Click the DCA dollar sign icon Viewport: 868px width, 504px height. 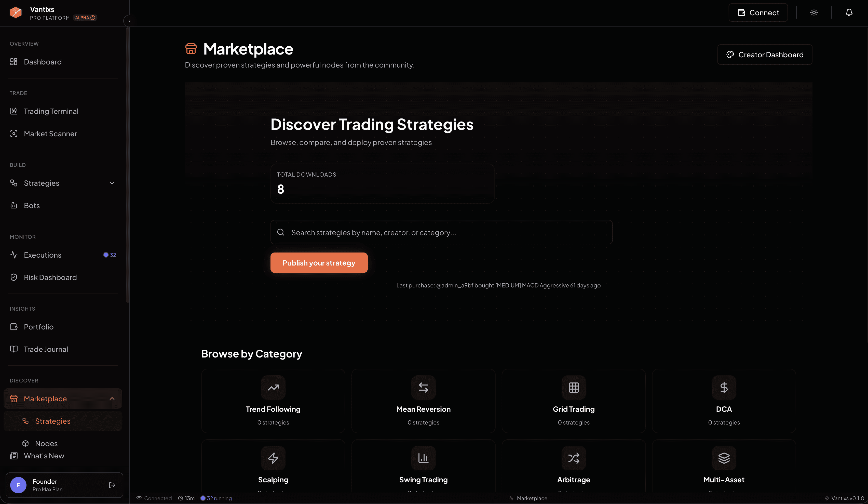pos(724,388)
